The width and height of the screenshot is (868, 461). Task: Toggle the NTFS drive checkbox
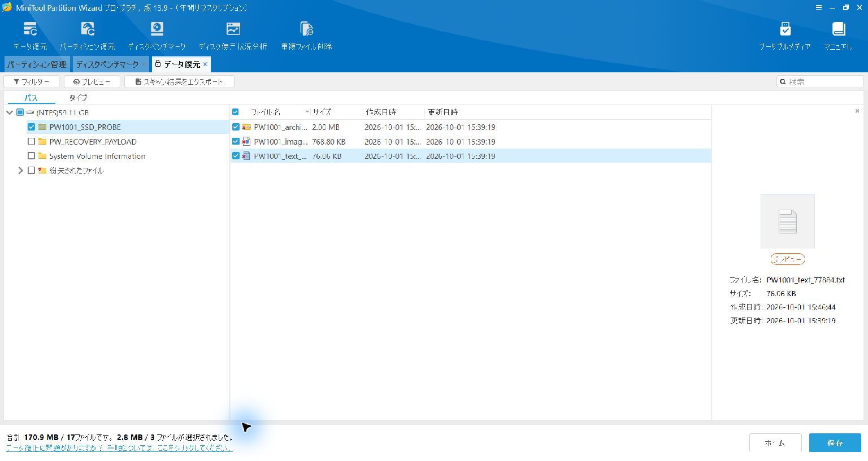click(20, 112)
